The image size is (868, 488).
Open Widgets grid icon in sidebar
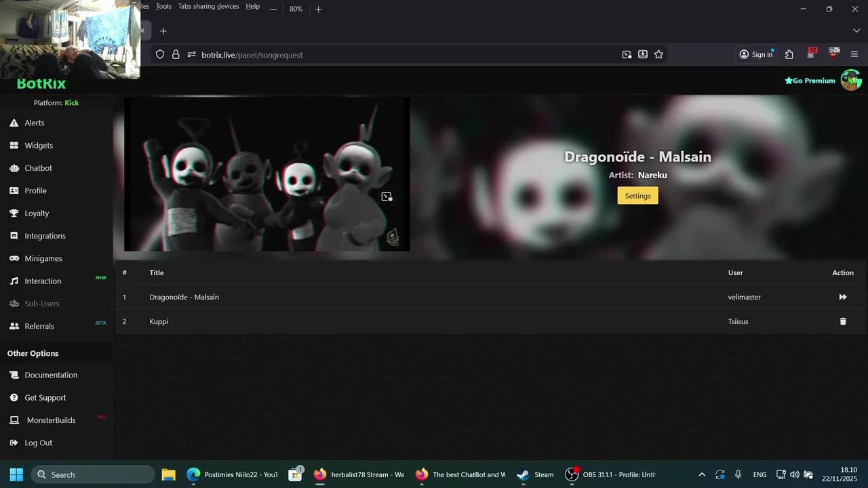coord(14,145)
